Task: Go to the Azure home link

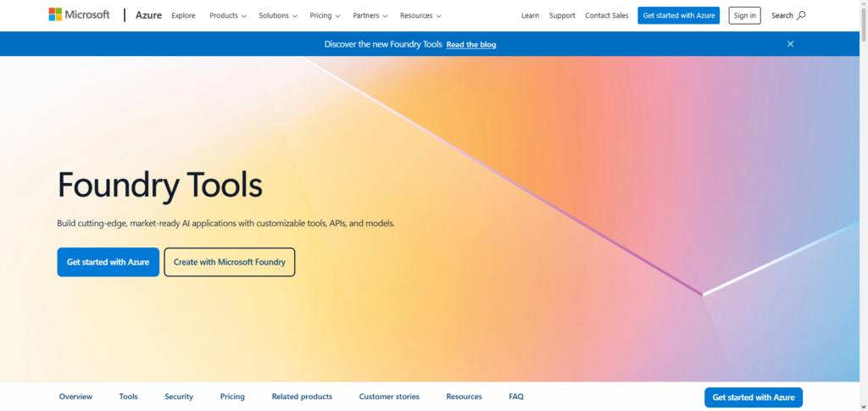Action: 148,15
